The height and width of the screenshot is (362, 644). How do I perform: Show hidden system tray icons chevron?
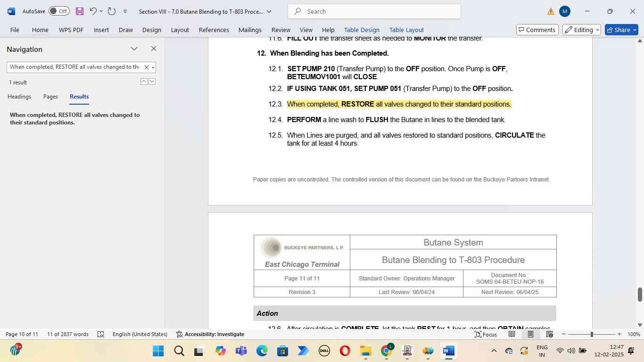494,351
